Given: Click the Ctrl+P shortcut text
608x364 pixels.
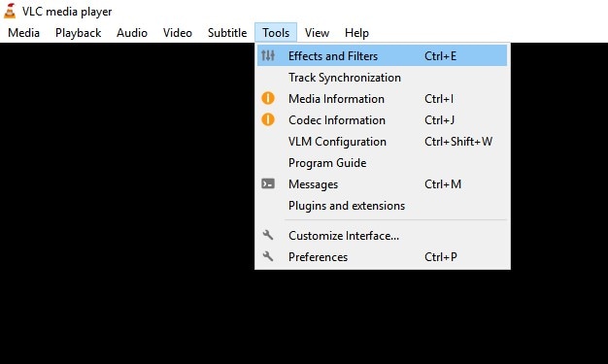Looking at the screenshot, I should pyautogui.click(x=441, y=256).
